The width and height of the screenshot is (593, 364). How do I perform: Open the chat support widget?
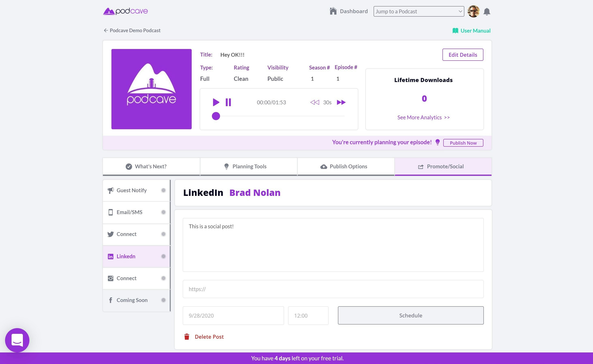tap(17, 340)
